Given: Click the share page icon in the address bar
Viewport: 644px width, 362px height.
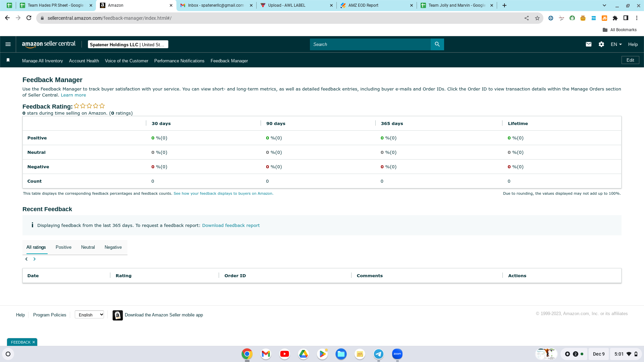Looking at the screenshot, I should 527,18.
